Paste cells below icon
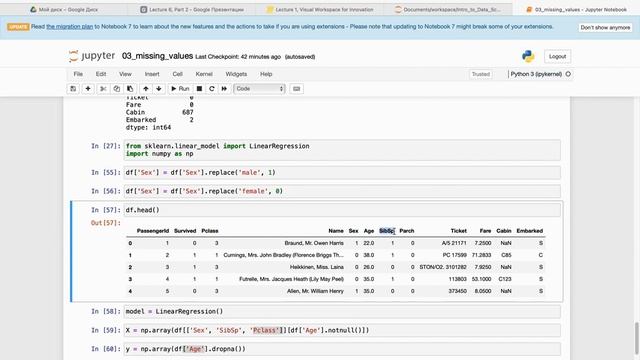This screenshot has width=640, height=360. [130, 89]
